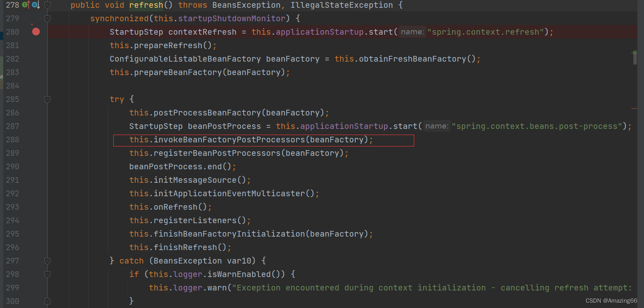Click obtainFreshBeanFactory() call on line 282
The image size is (644, 308).
click(417, 59)
